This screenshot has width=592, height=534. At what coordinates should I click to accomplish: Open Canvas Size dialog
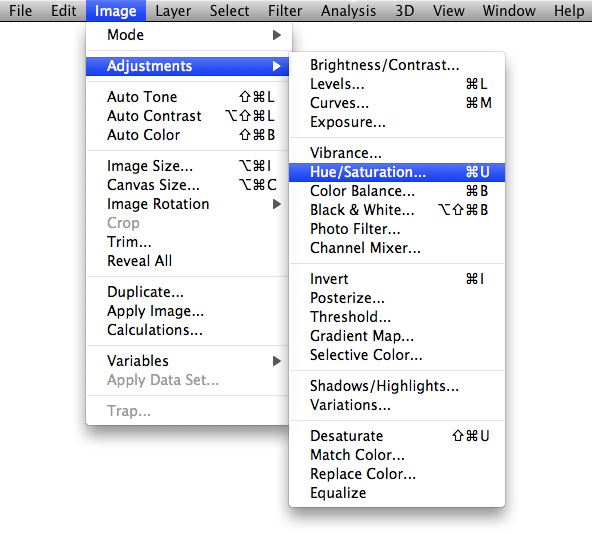(x=188, y=185)
